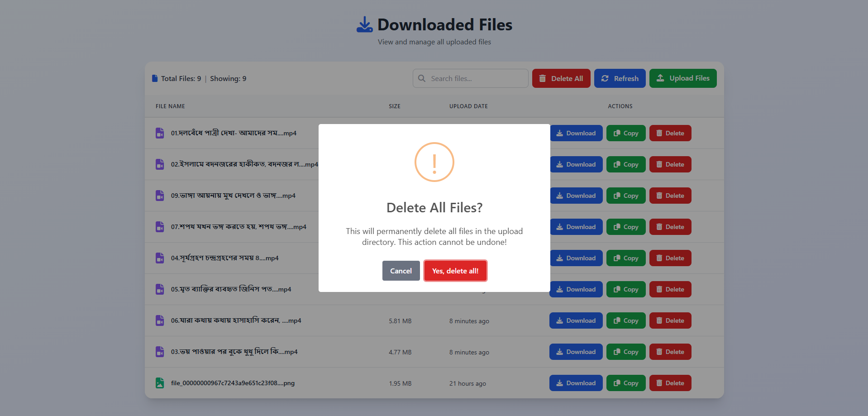
Task: Cancel the delete all dialog
Action: click(x=401, y=271)
